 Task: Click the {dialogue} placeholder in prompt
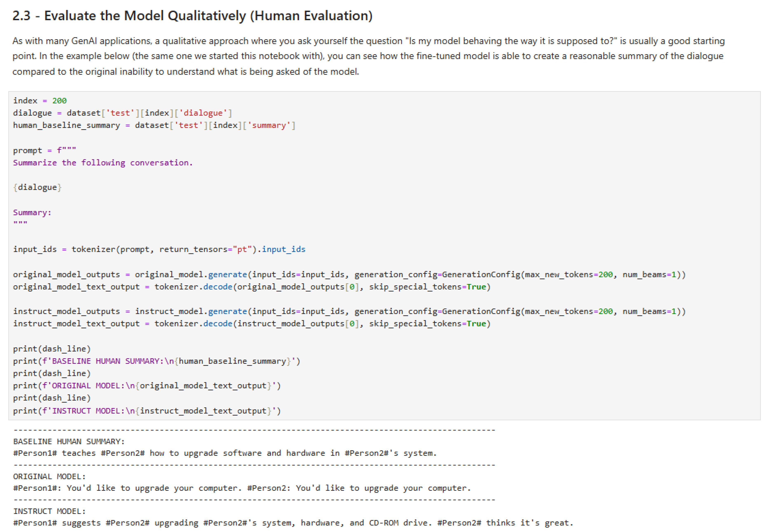(37, 187)
